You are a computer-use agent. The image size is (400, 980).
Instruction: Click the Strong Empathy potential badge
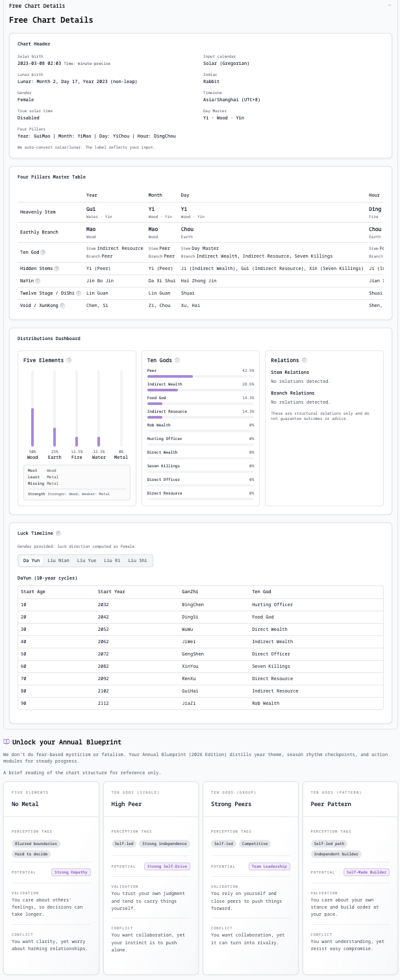pyautogui.click(x=71, y=872)
